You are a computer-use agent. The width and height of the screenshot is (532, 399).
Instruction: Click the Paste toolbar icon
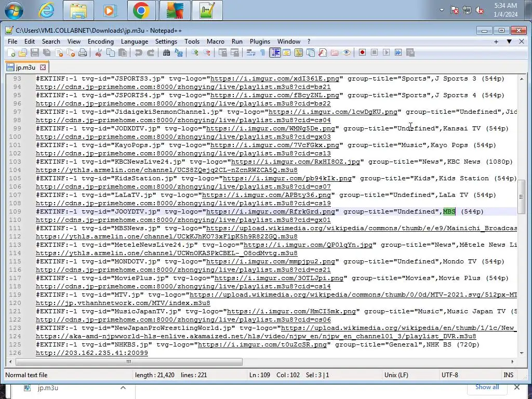click(x=123, y=53)
